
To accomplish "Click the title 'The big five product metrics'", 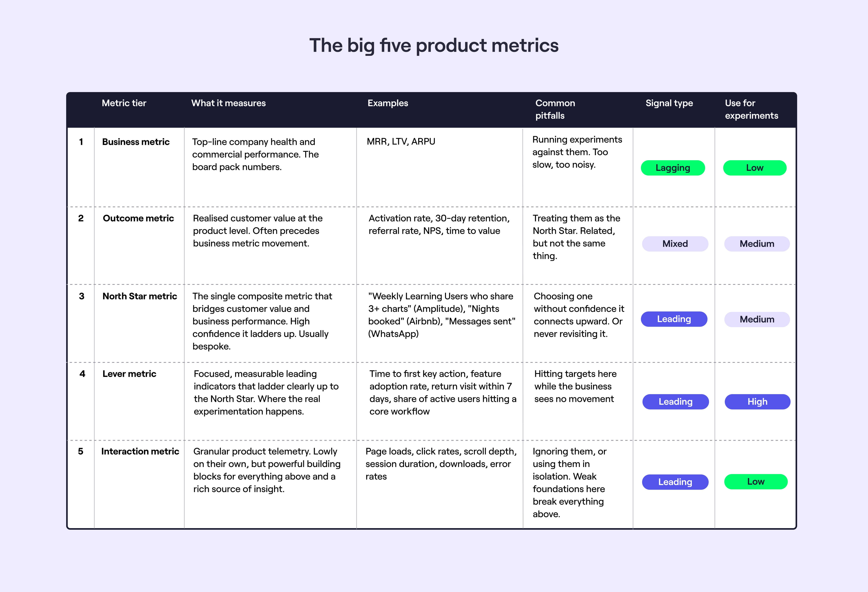I will tap(434, 45).
